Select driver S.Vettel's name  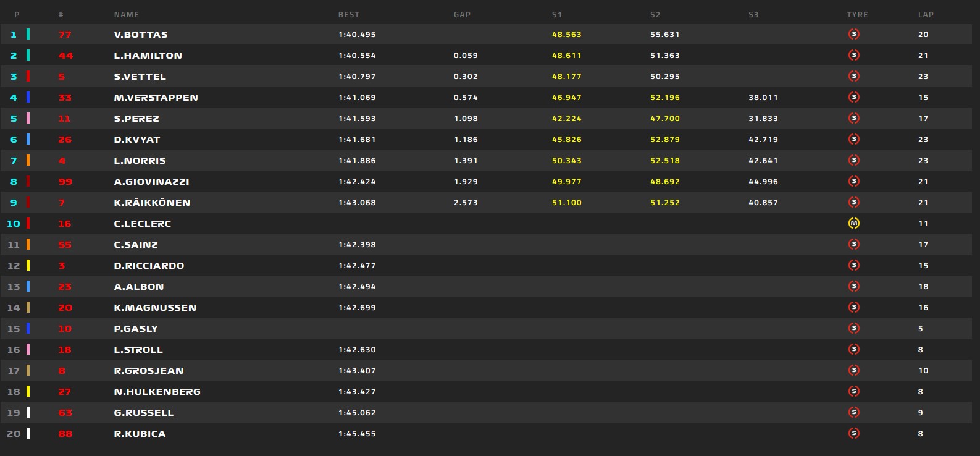point(140,77)
